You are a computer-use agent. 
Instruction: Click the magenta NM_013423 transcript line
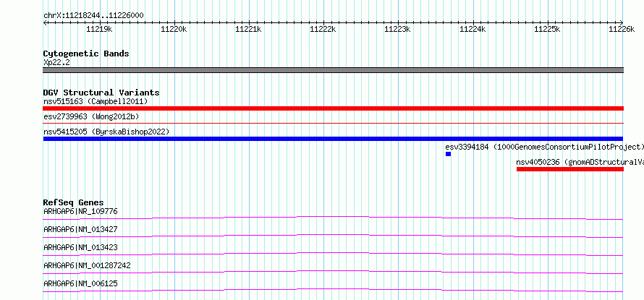pos(333,254)
